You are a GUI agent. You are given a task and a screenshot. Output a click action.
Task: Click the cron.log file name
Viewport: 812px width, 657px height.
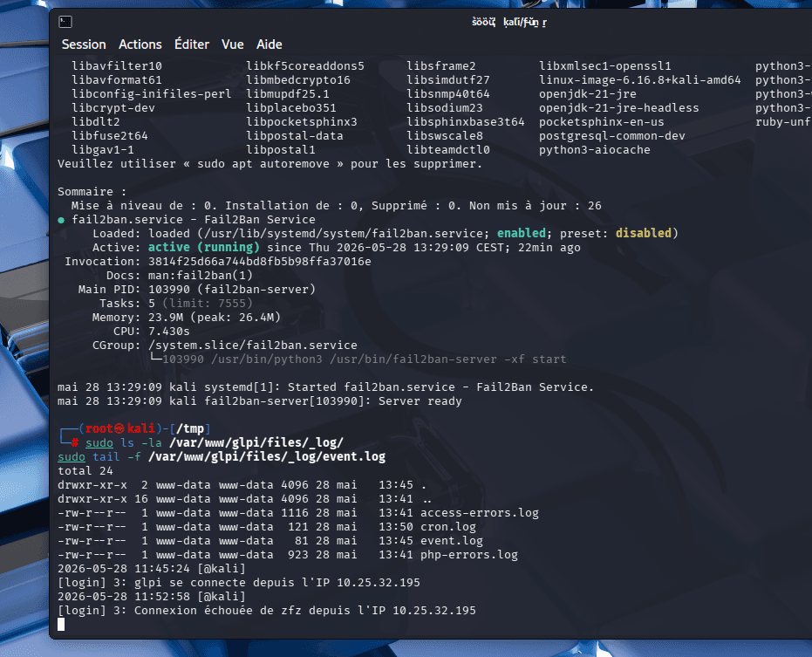[448, 527]
